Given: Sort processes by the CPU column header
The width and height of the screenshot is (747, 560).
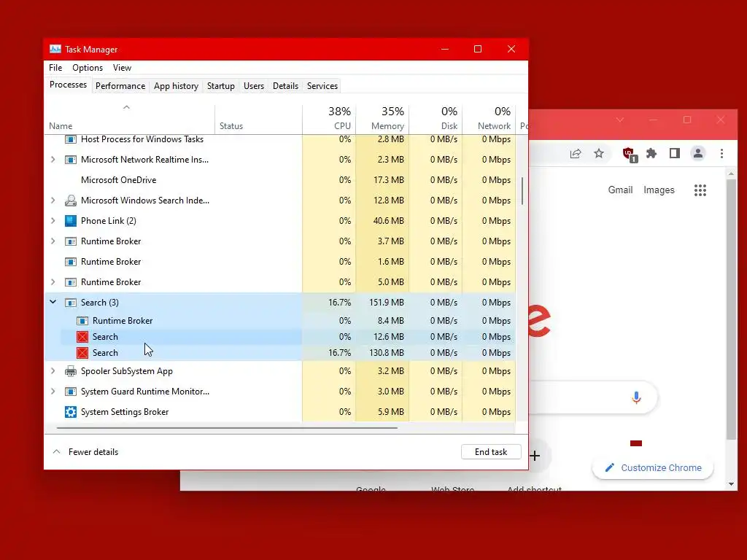Looking at the screenshot, I should 329,119.
